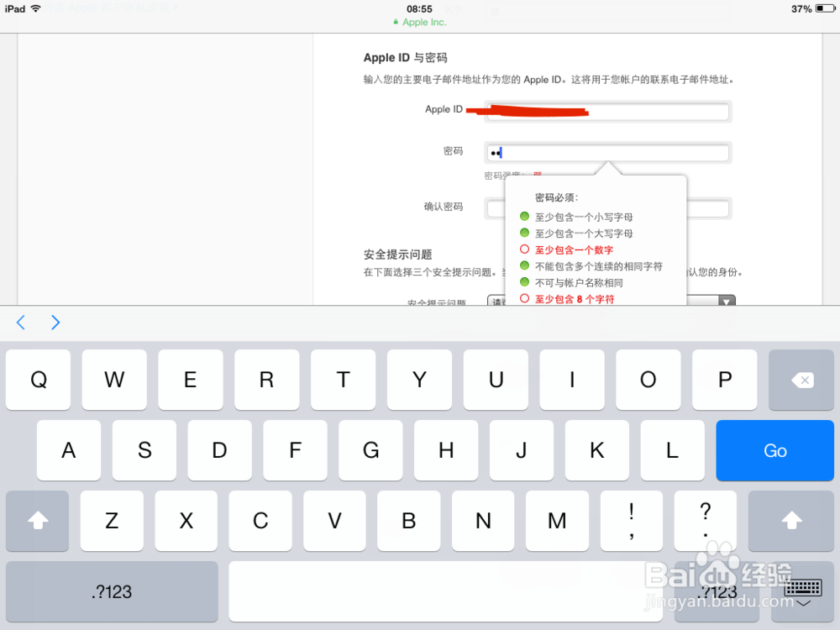Tap the S key
This screenshot has height=630, width=840.
tap(144, 450)
